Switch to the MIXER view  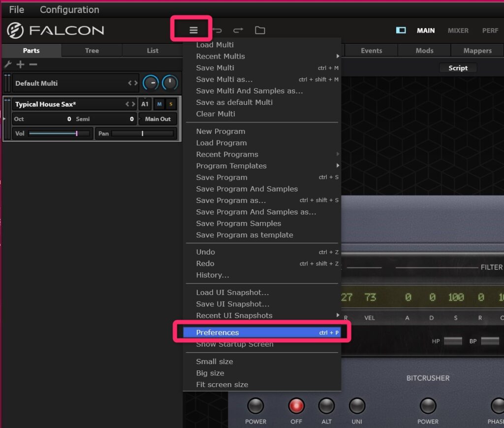[458, 31]
